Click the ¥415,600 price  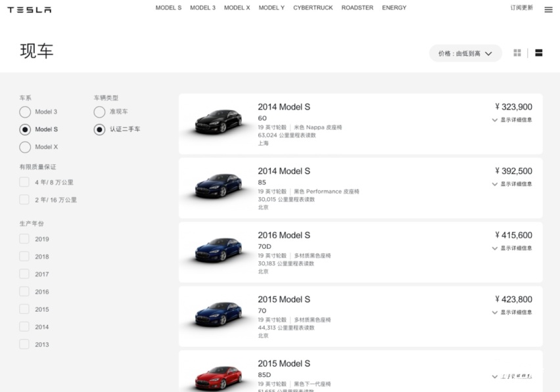pyautogui.click(x=513, y=236)
